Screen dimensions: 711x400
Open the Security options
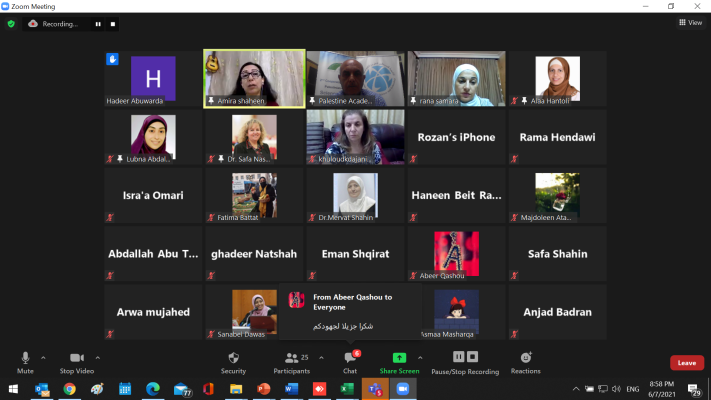tap(233, 361)
